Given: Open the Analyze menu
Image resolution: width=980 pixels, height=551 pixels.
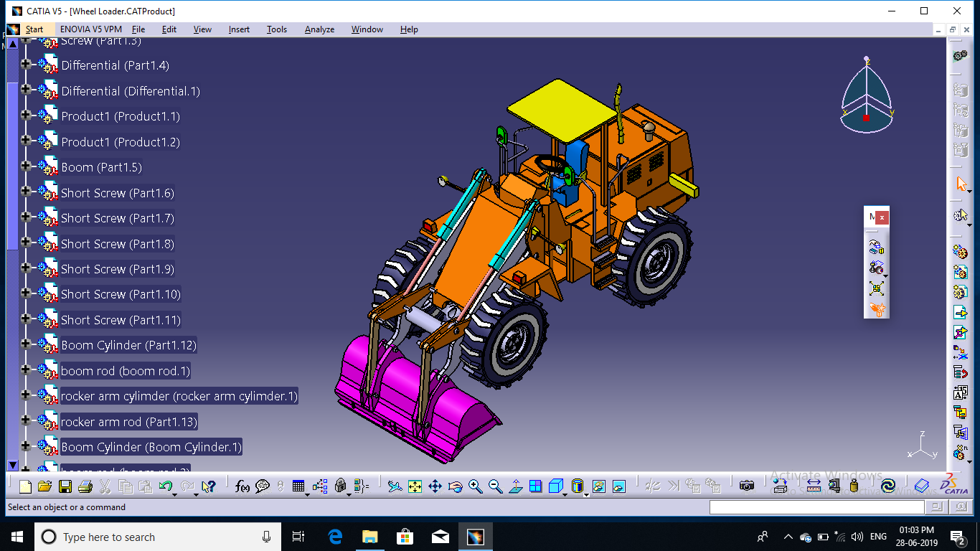Looking at the screenshot, I should click(320, 29).
